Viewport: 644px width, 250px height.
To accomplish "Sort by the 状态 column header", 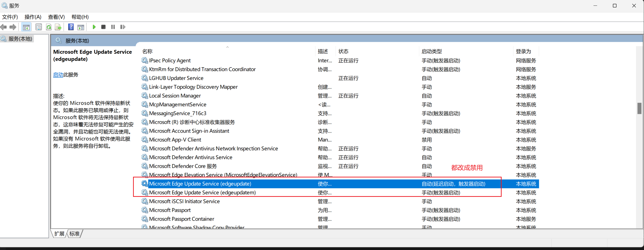I will [377, 51].
